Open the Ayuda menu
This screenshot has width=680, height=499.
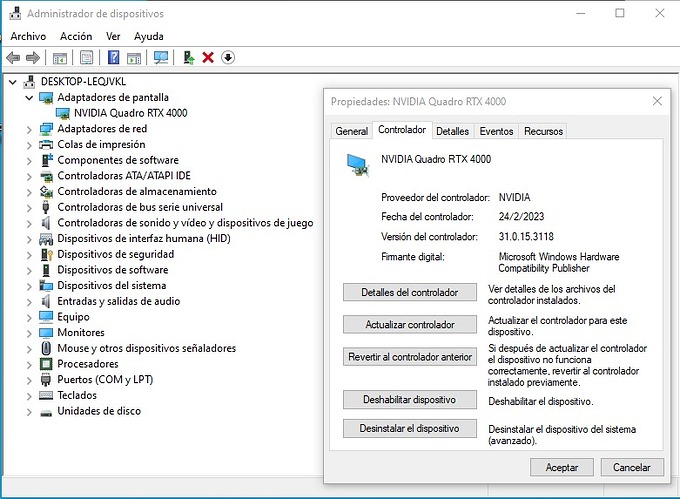tap(149, 36)
